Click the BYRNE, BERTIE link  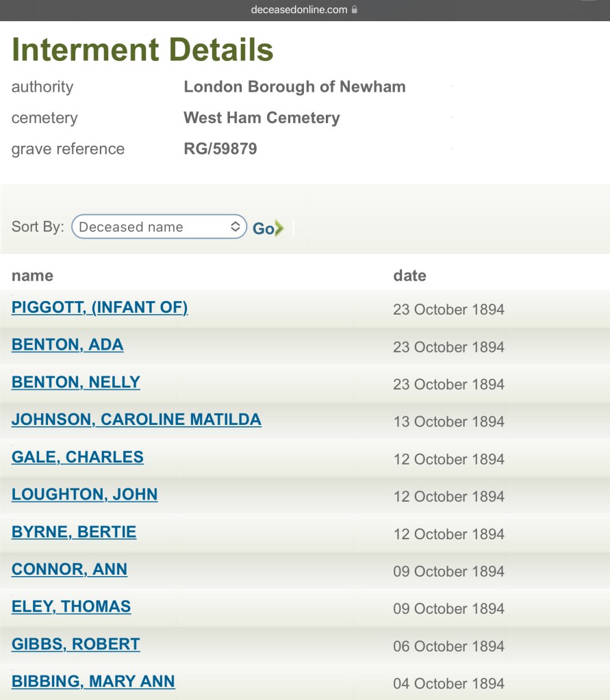point(74,532)
